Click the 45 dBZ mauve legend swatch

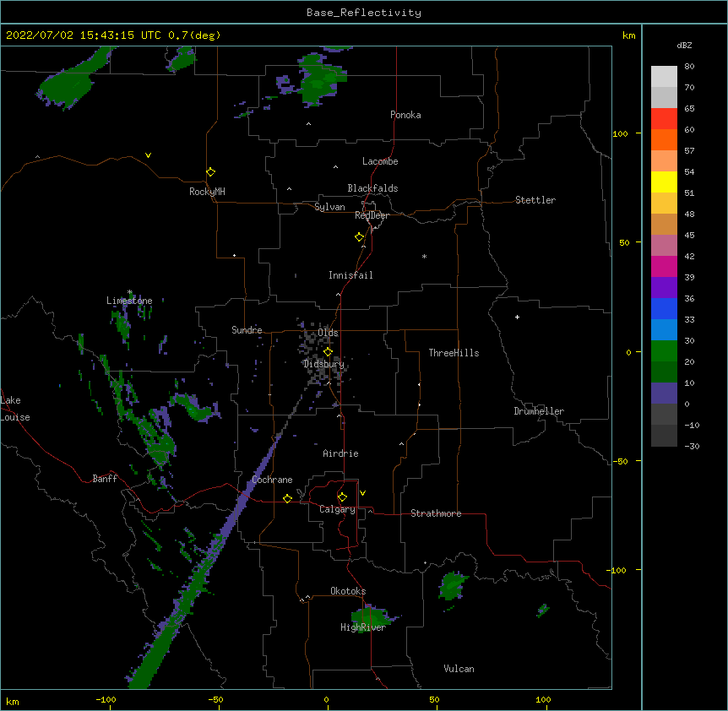click(664, 245)
